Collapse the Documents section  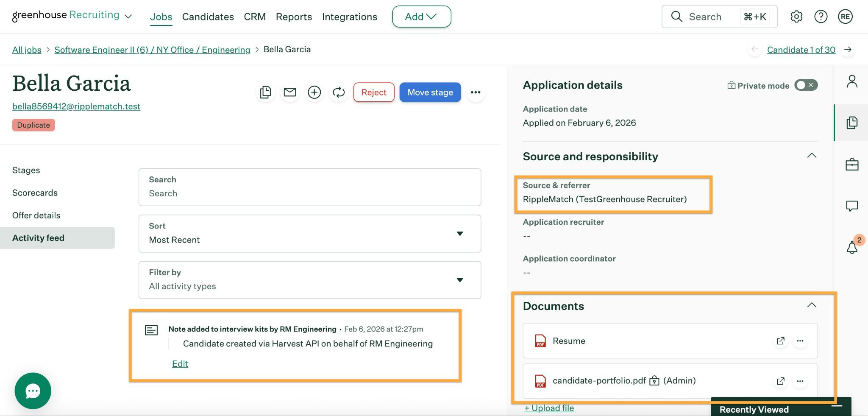click(x=812, y=305)
